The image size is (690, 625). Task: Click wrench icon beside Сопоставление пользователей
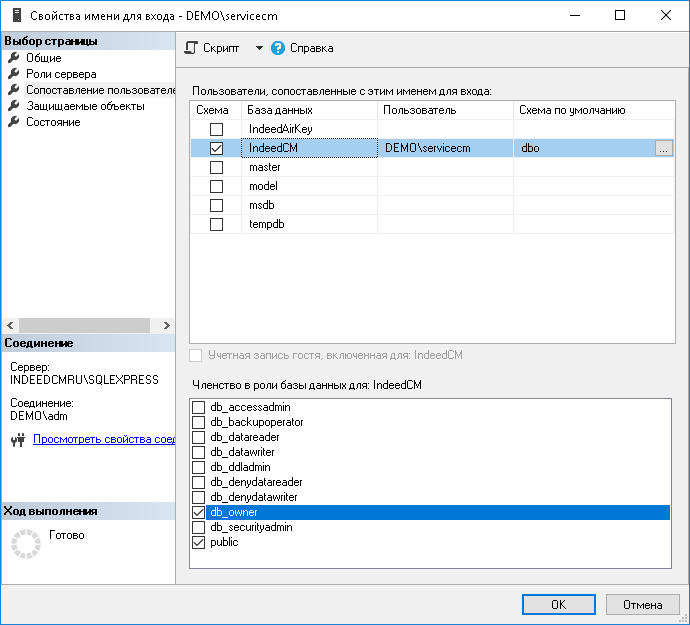pos(14,90)
